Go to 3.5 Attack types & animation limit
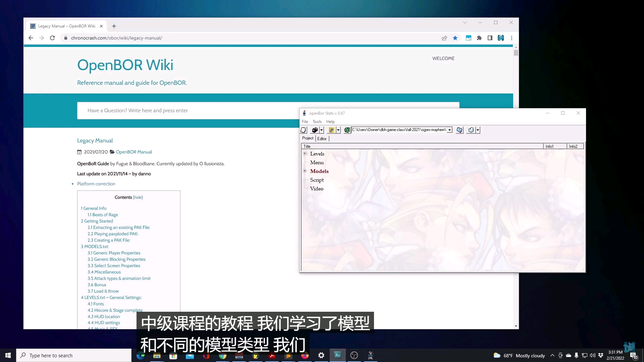Viewport: 644px width, 362px height. [x=119, y=278]
